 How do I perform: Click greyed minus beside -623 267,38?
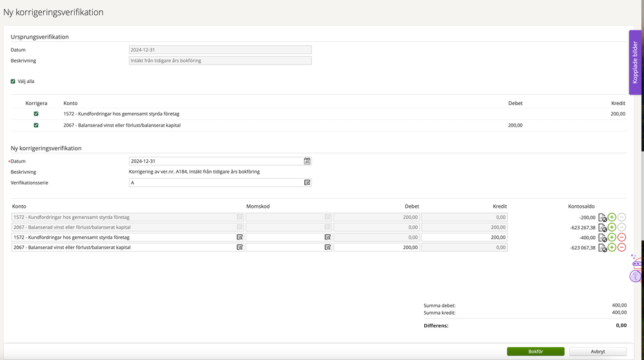[622, 227]
